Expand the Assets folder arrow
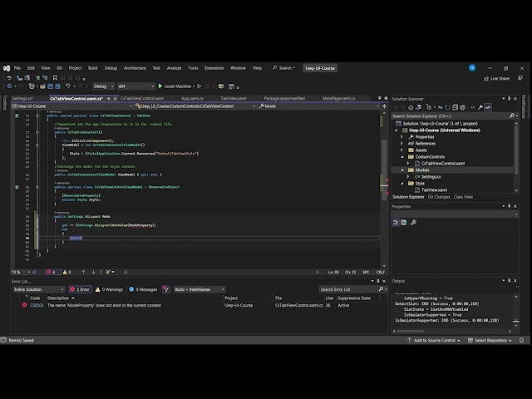The height and width of the screenshot is (399, 532). click(x=402, y=150)
